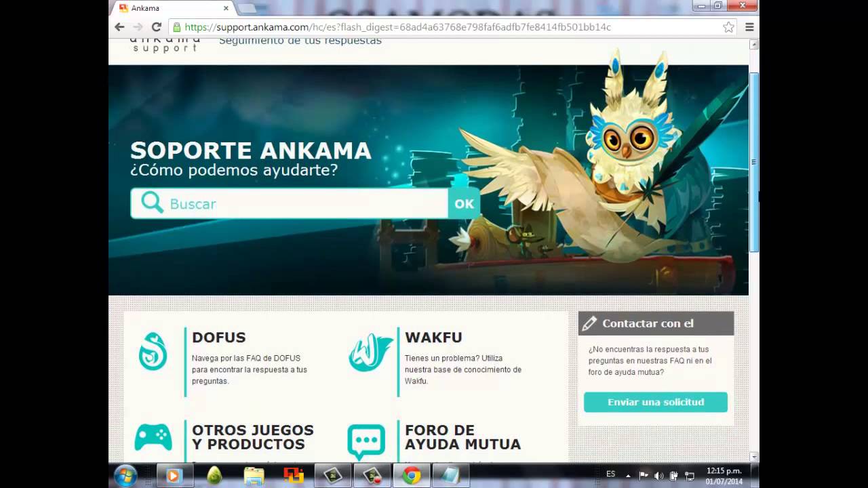This screenshot has width=868, height=488.
Task: Open the Windows Start orb
Action: (x=125, y=476)
